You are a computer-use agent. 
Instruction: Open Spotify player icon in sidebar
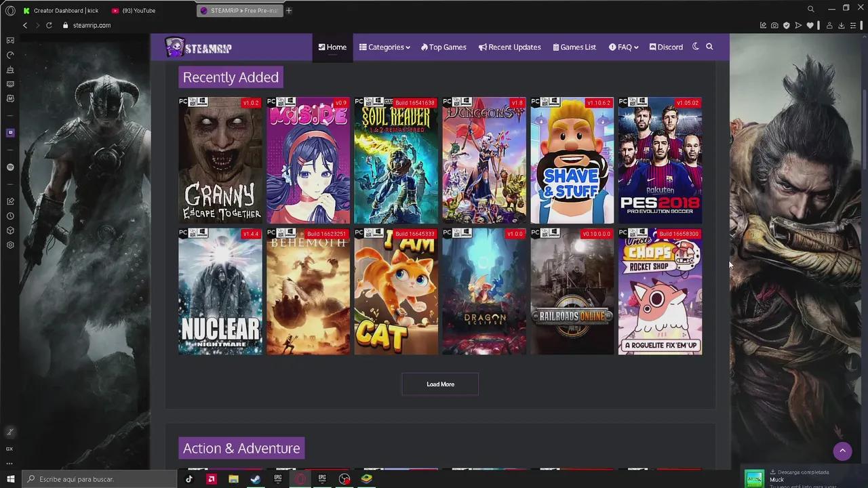[10, 167]
